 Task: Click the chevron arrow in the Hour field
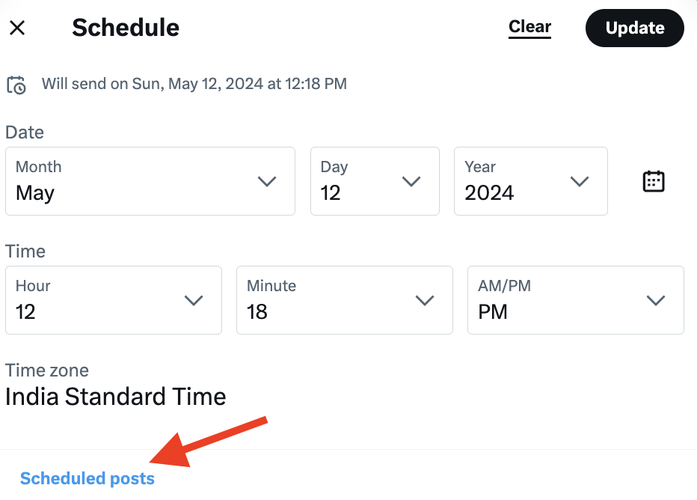click(x=194, y=300)
